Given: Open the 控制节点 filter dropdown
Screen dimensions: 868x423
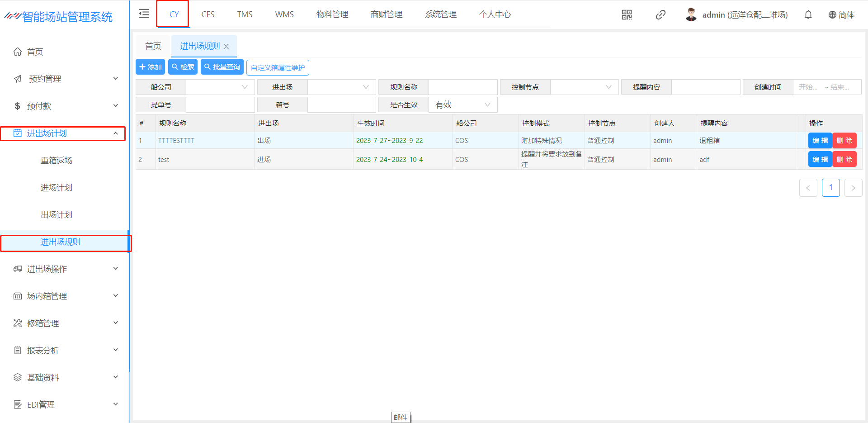Looking at the screenshot, I should (584, 87).
